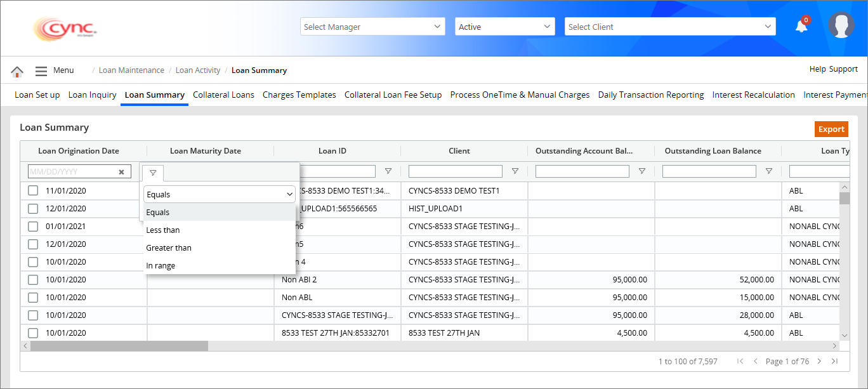Select the checkbox for 01/01/2021 row
The image size is (868, 389).
point(33,226)
